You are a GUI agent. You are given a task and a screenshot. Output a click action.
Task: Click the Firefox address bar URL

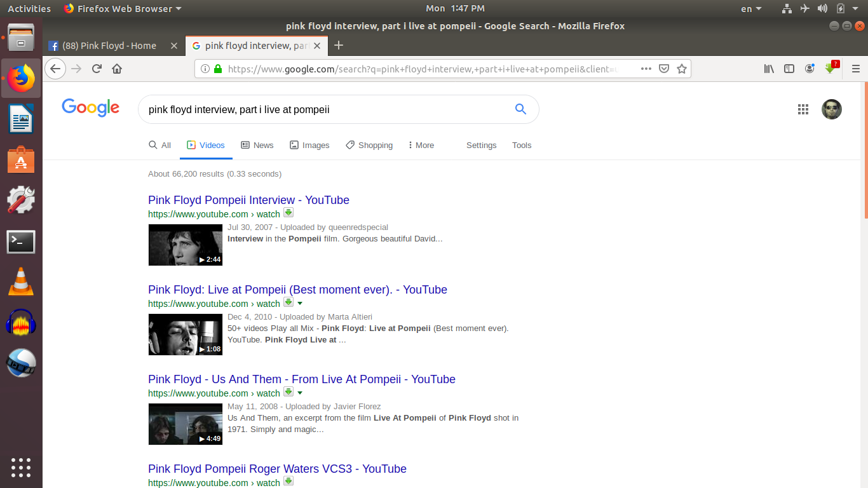tap(422, 69)
